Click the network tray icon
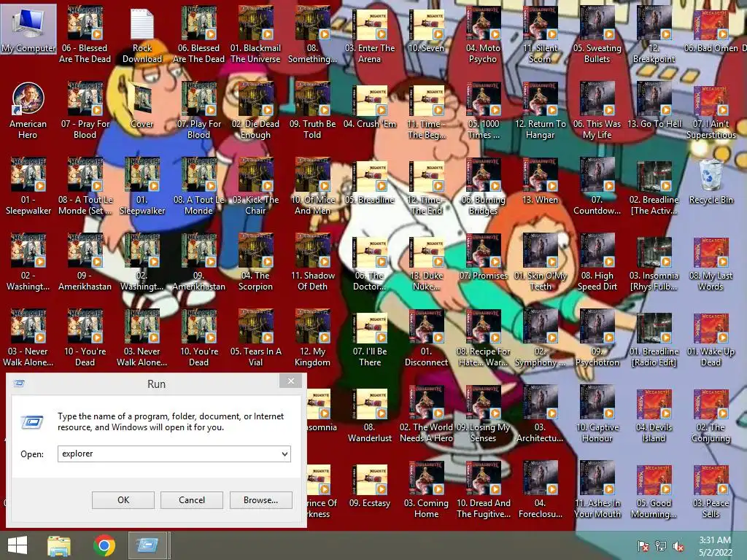Screen dimensions: 747x560 (661, 546)
